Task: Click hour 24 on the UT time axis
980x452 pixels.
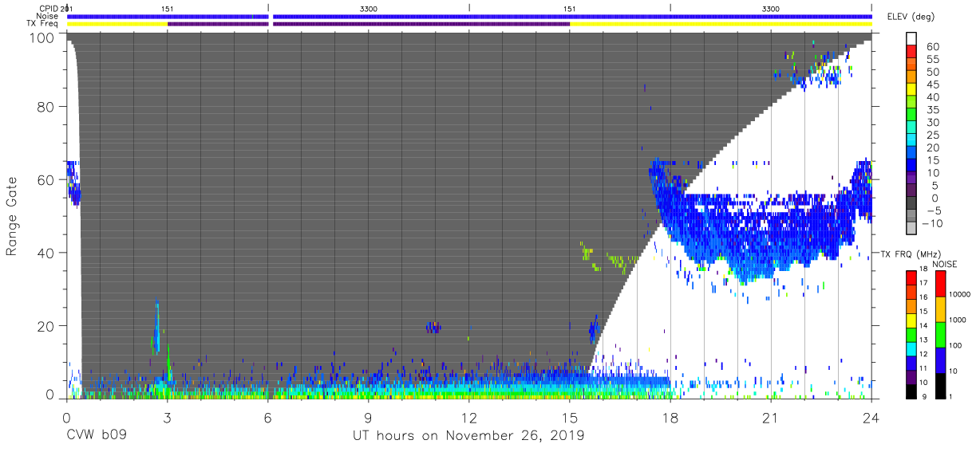Action: (x=871, y=416)
